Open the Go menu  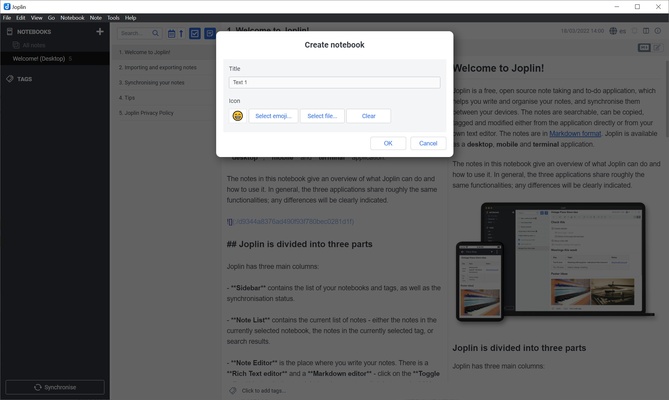point(52,18)
